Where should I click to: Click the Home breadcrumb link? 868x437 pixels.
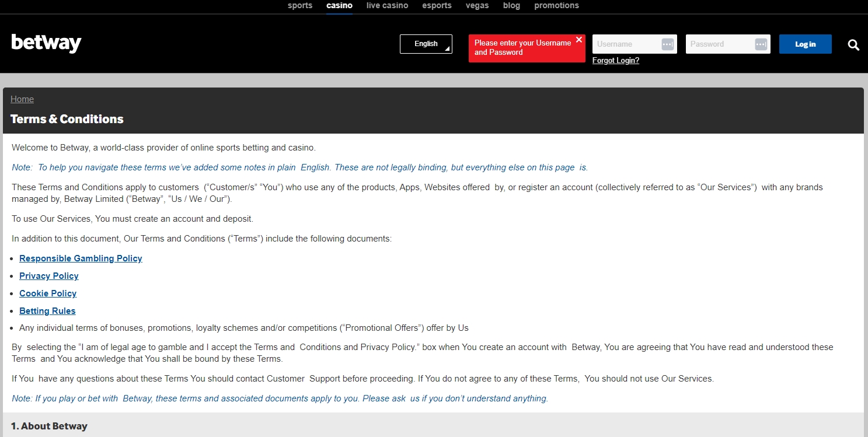tap(22, 99)
